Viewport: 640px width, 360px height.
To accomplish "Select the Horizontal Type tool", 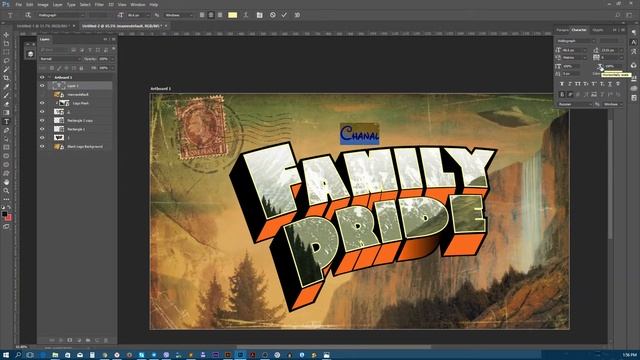I will coord(6,122).
